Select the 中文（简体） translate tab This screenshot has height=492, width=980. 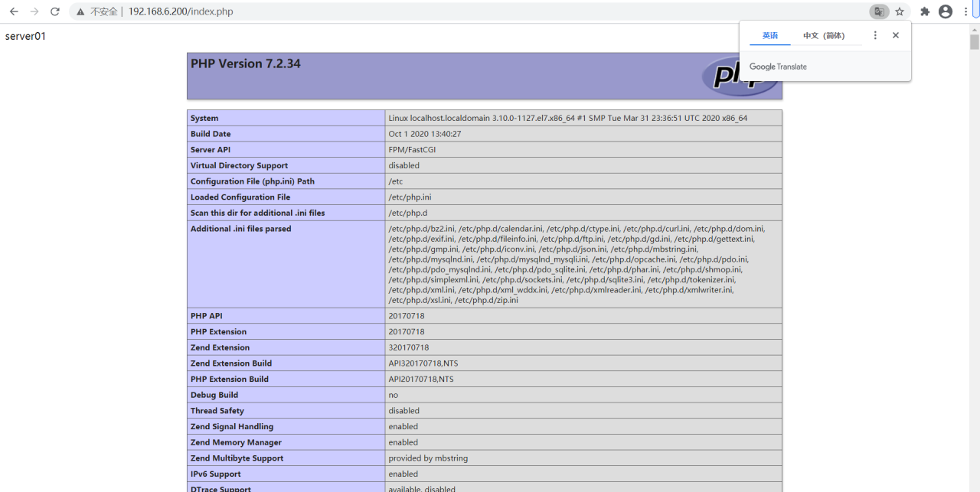824,35
